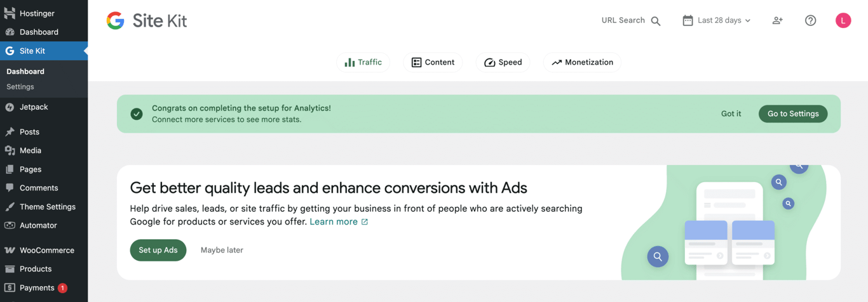Click the Ads headline about quality leads
Screen dimensions: 868x302
pyautogui.click(x=329, y=188)
